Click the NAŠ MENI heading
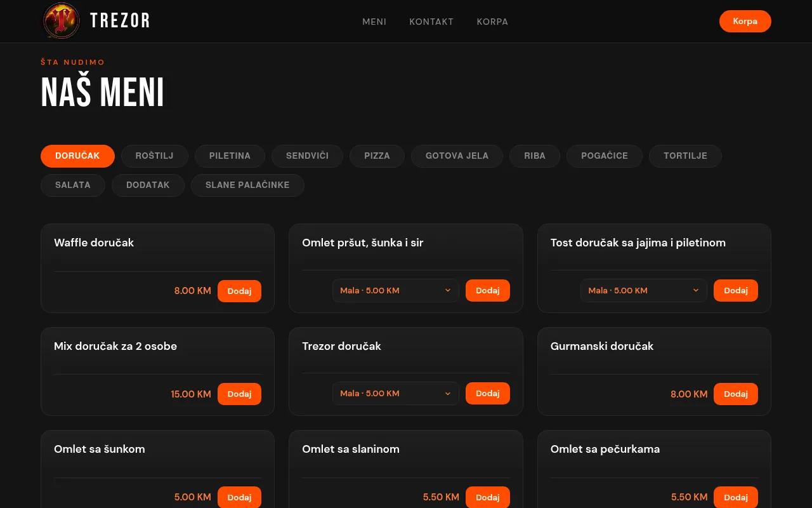The height and width of the screenshot is (508, 812). tap(103, 92)
